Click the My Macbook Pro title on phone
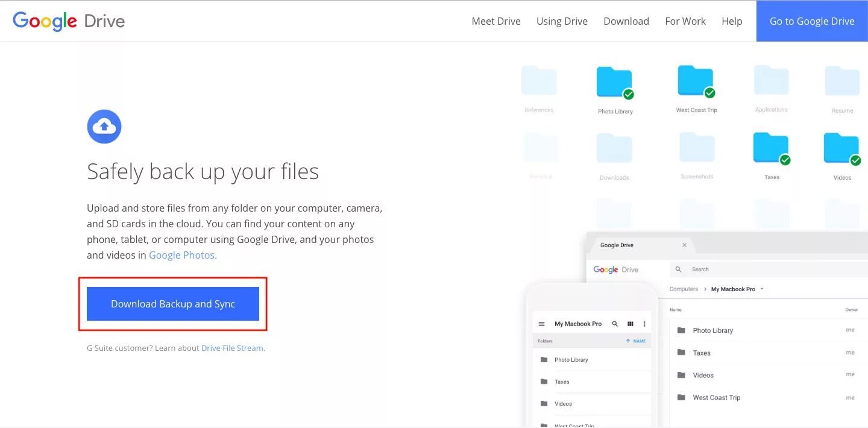The image size is (868, 428). (x=578, y=324)
